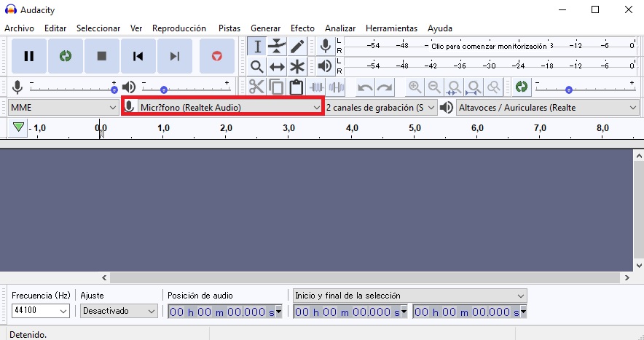644x340 pixels.
Task: Open the Analizar menu
Action: click(340, 28)
